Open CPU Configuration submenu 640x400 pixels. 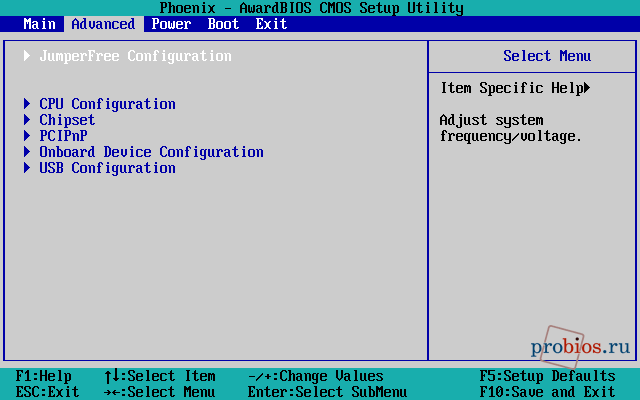pos(107,104)
